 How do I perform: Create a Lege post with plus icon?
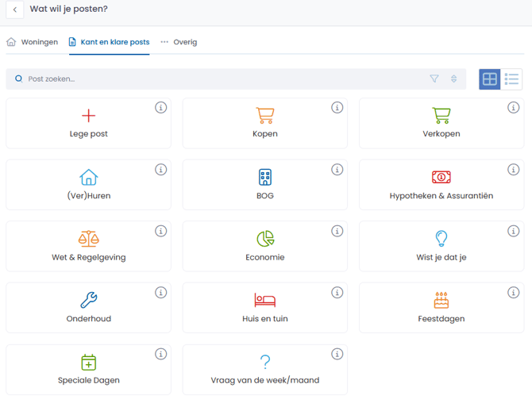pyautogui.click(x=89, y=123)
